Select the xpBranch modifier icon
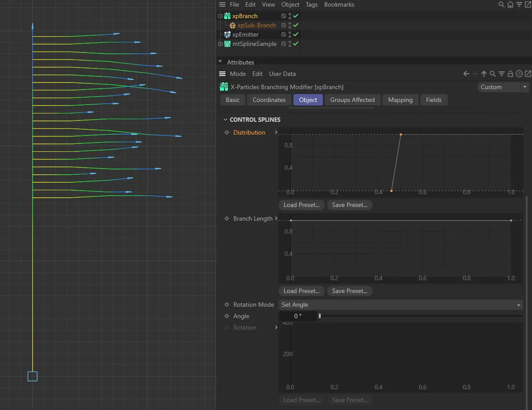The height and width of the screenshot is (410, 532). pos(227,16)
